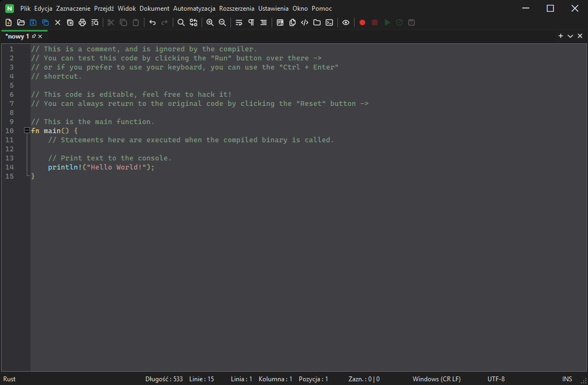This screenshot has height=385, width=588.
Task: Open the Edycja menu
Action: pos(43,8)
